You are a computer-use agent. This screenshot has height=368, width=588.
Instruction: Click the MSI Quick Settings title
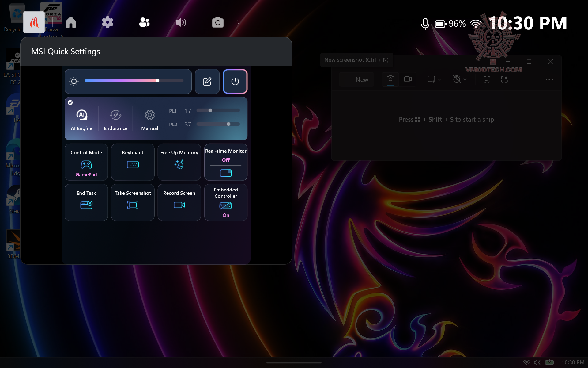point(66,52)
